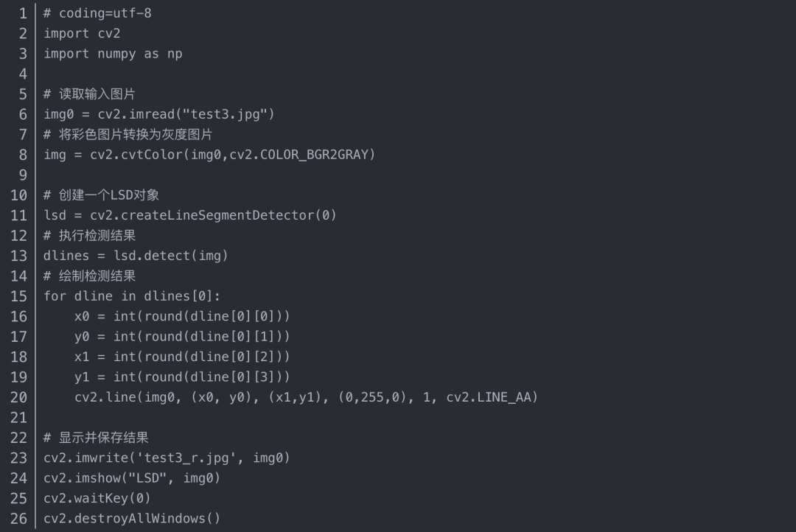Screen dimensions: 796x532
Task: Click the x1 variable assignment on line 18
Action: [82, 357]
